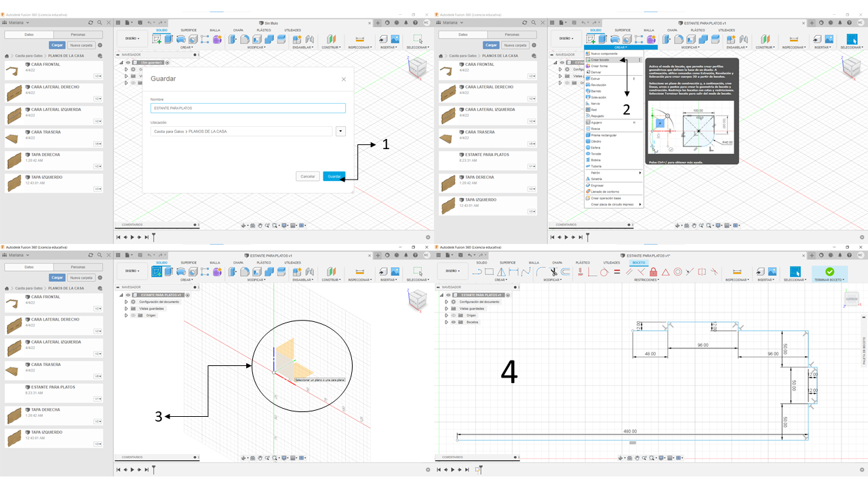Select the Offset tool beside the scissors
The height and width of the screenshot is (488, 868).
[x=565, y=272]
